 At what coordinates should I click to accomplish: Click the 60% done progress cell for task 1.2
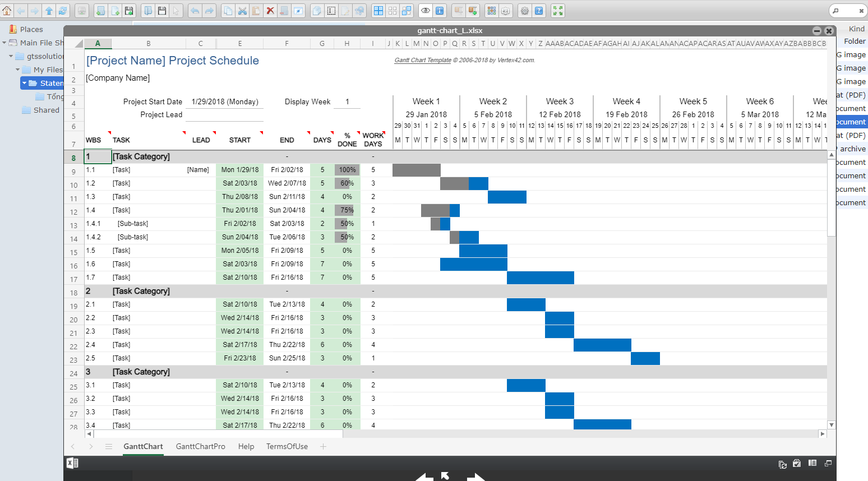(347, 183)
